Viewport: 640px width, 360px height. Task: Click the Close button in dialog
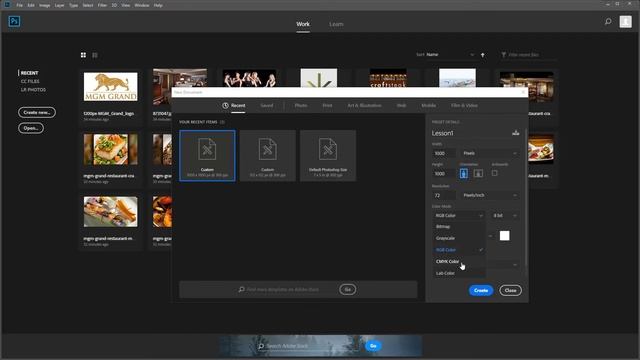click(510, 290)
